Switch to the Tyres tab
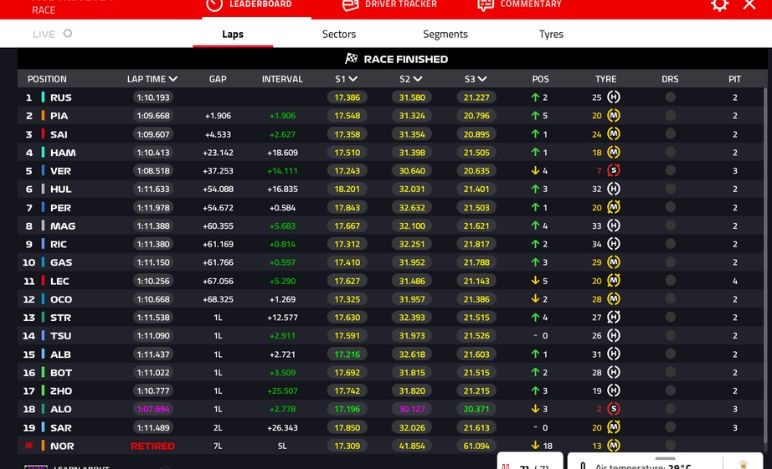Viewport: 772px width, 469px height. coord(551,34)
